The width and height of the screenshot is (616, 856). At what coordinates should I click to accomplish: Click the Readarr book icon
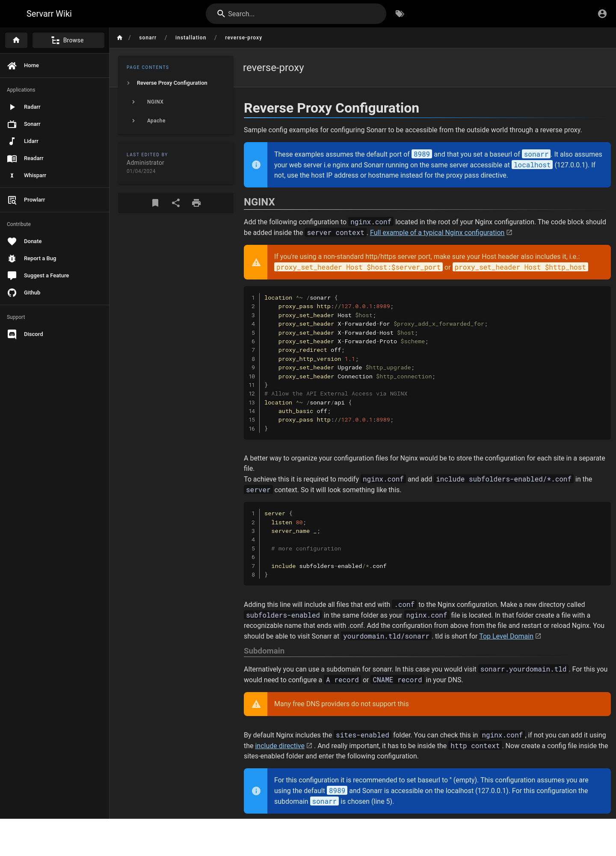(12, 158)
